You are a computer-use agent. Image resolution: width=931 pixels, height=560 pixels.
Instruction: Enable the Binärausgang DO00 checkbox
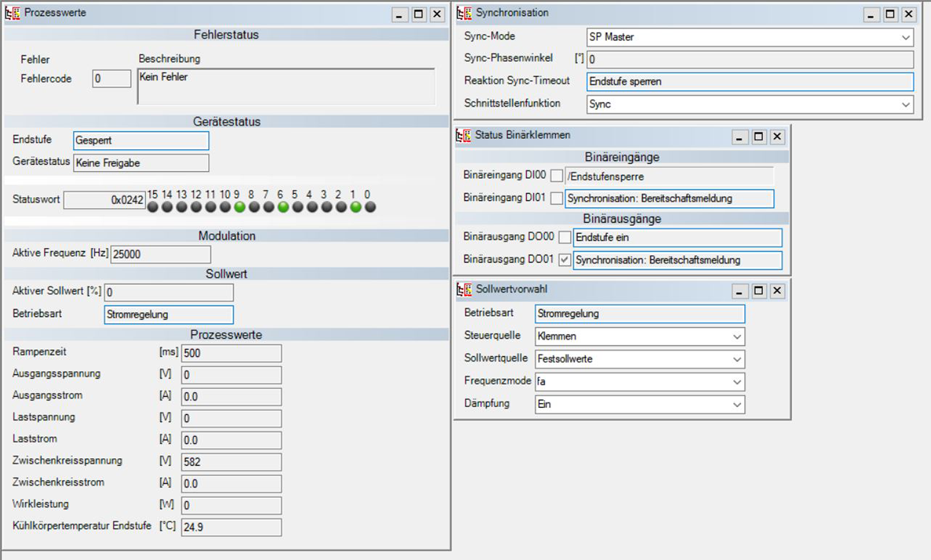(x=565, y=238)
